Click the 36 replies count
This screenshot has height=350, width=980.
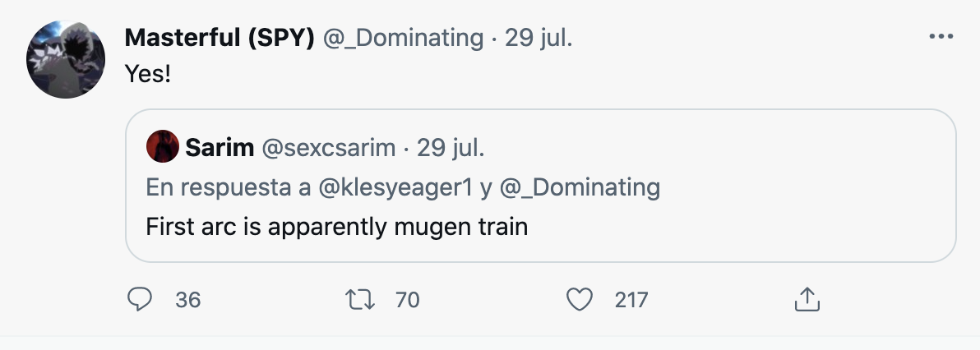tap(188, 301)
